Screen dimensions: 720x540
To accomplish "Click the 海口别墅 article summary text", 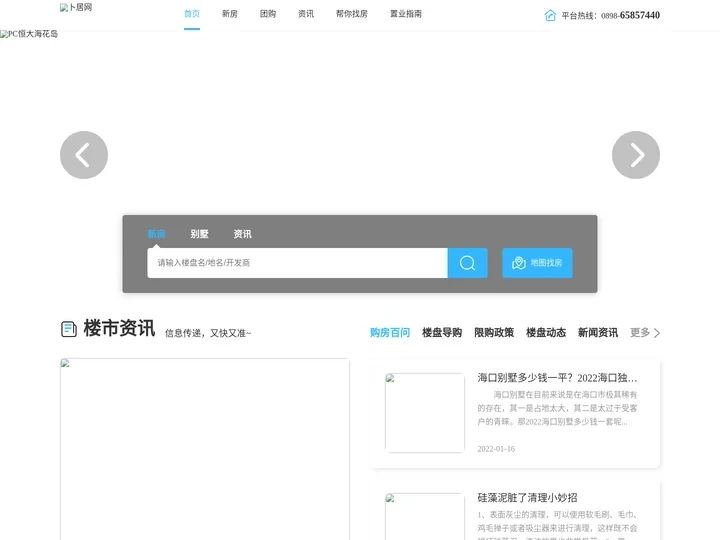I will coord(557,408).
